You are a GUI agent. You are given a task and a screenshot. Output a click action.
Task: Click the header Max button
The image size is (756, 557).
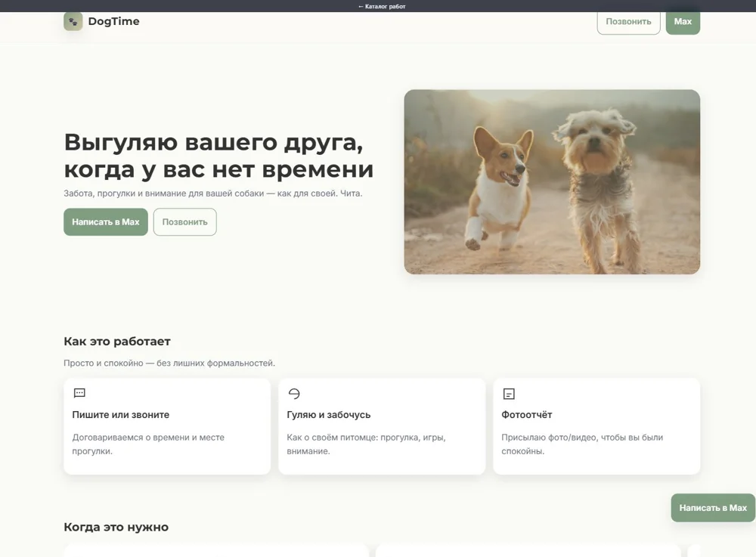683,22
